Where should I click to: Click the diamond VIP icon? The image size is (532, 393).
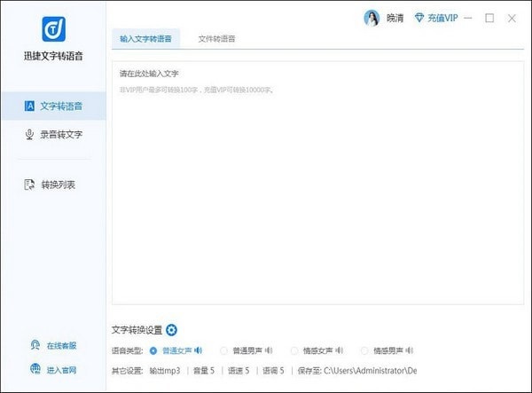420,18
